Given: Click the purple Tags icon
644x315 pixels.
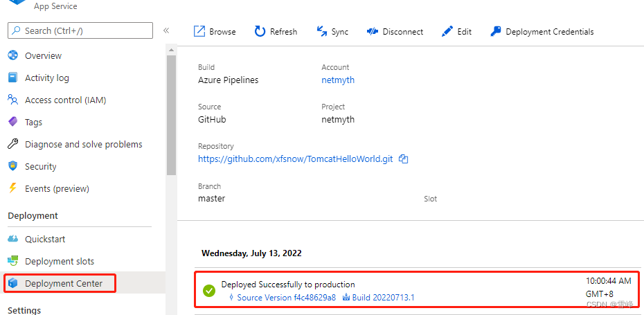Looking at the screenshot, I should tap(13, 122).
